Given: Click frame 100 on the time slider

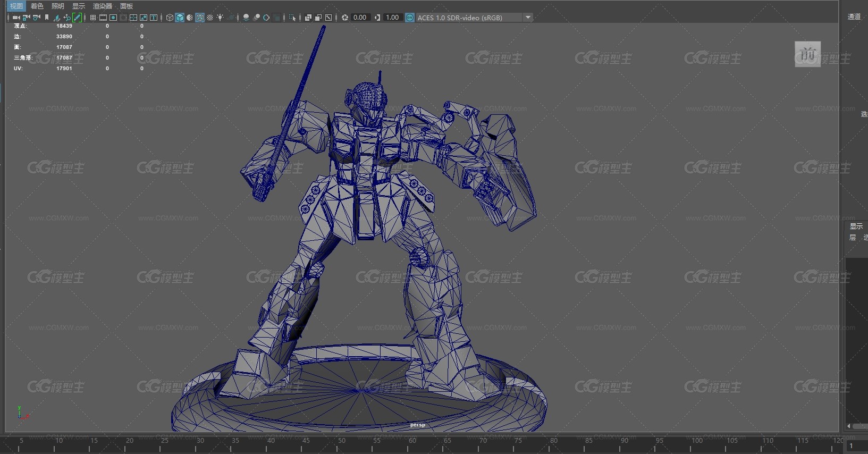Looking at the screenshot, I should pos(697,441).
